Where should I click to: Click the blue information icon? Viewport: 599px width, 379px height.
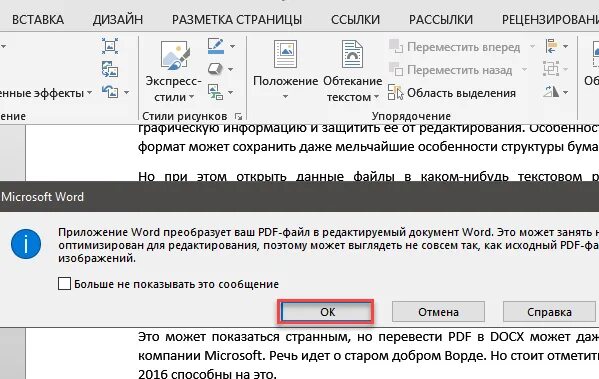(x=26, y=244)
